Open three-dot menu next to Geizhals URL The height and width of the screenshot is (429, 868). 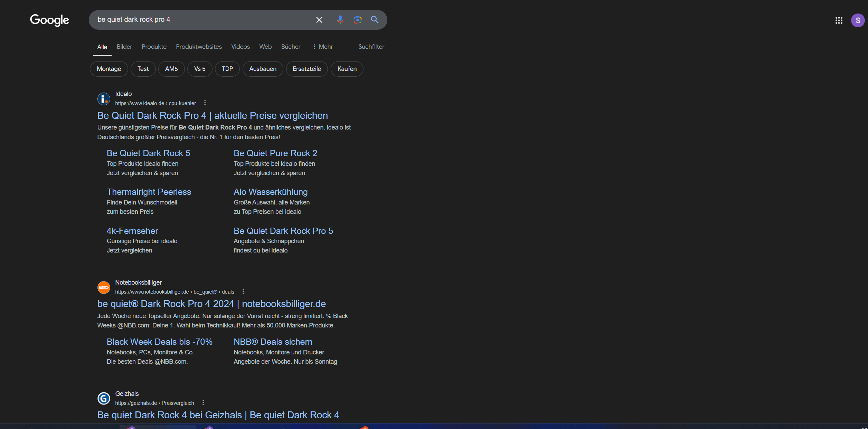pos(203,403)
